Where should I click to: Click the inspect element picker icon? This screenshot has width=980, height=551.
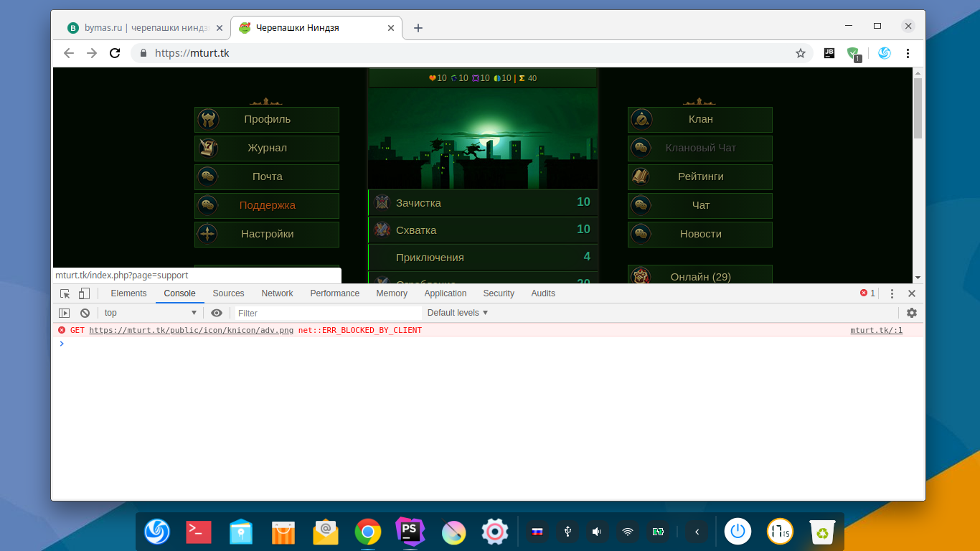coord(65,293)
